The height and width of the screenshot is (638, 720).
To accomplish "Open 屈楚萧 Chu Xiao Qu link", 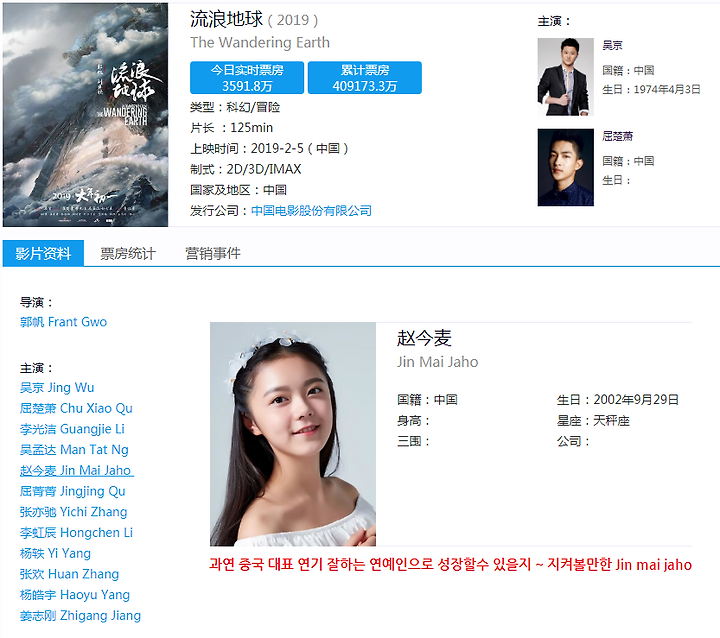I will point(76,408).
